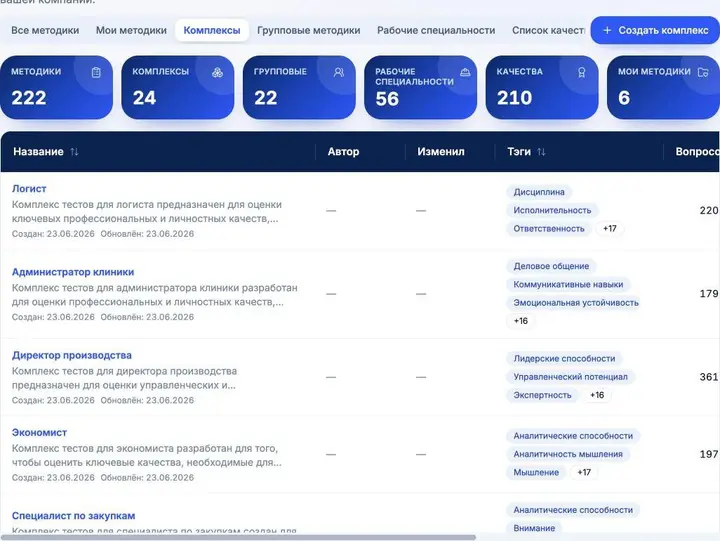Click Аналитические способности tag in Экономист row
Screen dimensions: 720x541
coord(573,436)
